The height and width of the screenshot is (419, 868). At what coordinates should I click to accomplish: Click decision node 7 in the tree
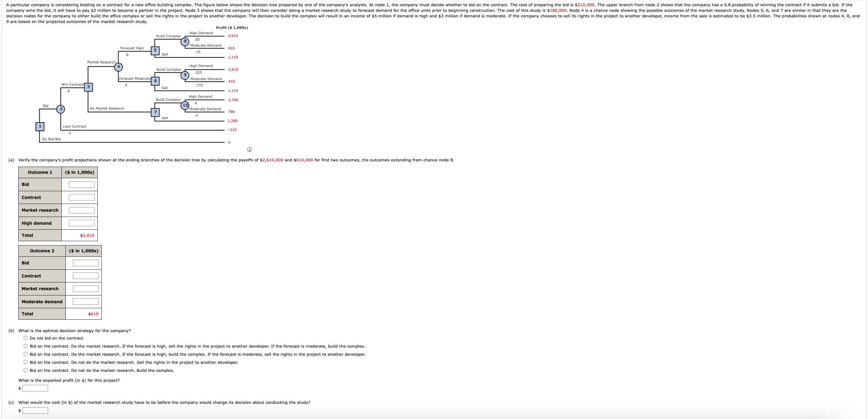tap(155, 112)
